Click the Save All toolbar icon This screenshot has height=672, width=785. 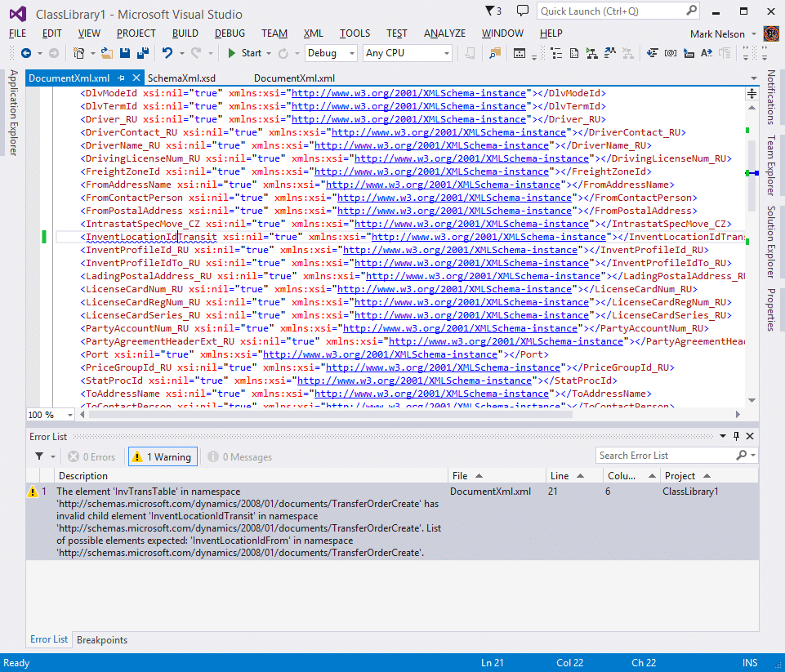141,52
